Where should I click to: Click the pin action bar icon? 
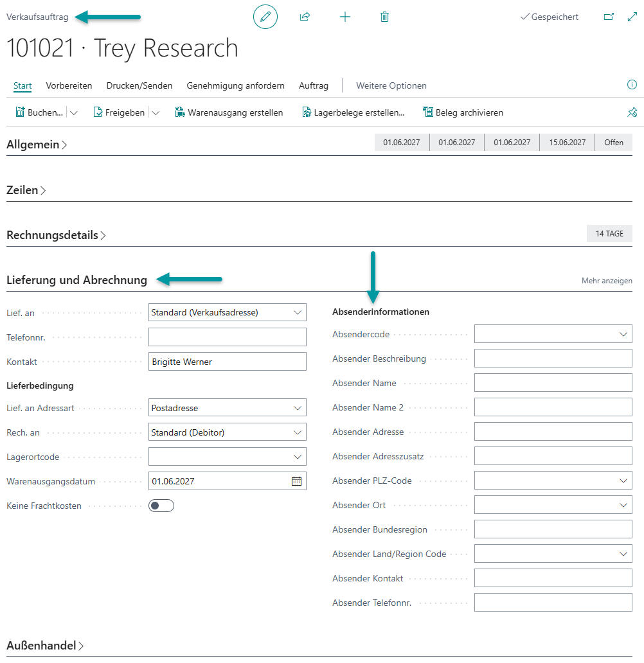pos(632,112)
